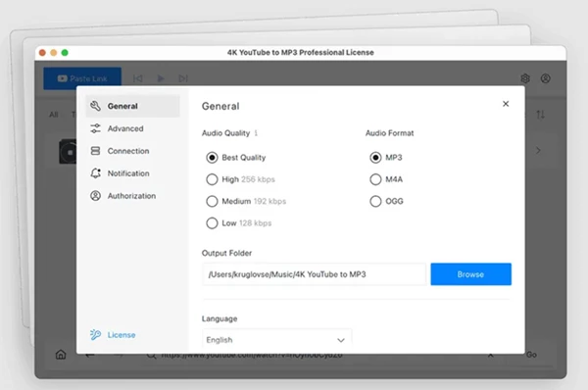
Task: Click the sort order arrows icon
Action: click(x=540, y=115)
